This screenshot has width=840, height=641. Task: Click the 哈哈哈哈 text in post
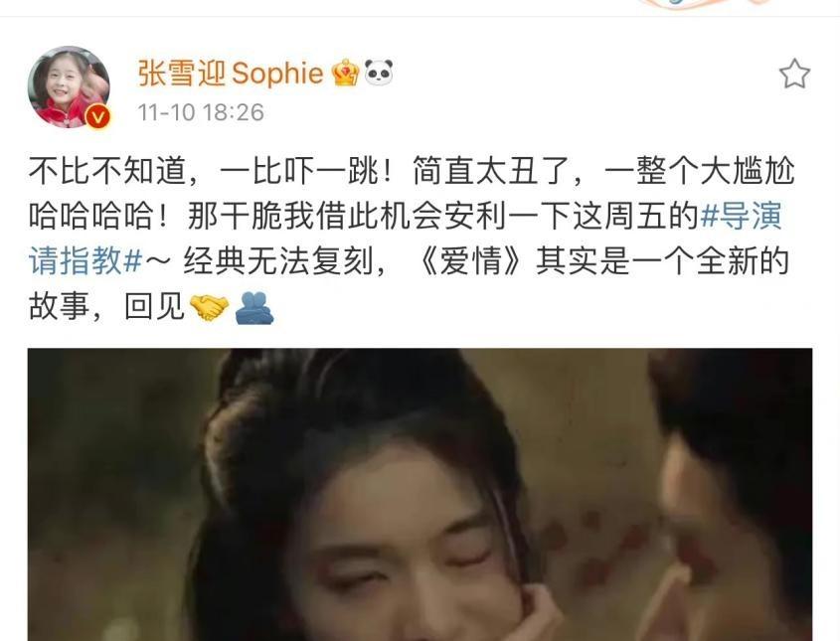tap(90, 217)
